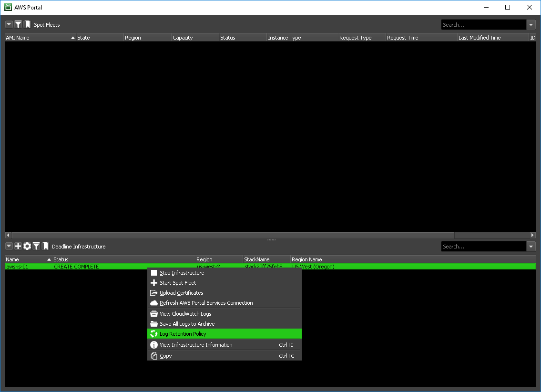Open the gear settings in Deadline Infrastructure toolbar
The image size is (541, 392).
(27, 246)
